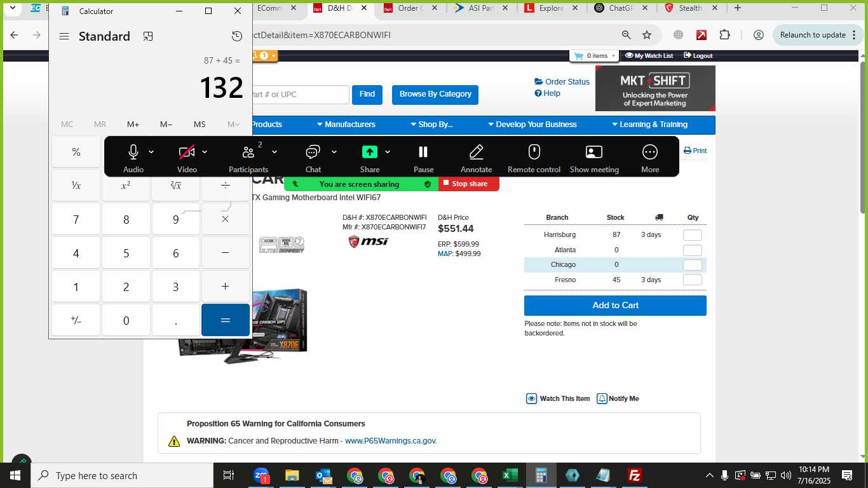
Task: Open the Manufacturers menu
Action: coord(346,125)
